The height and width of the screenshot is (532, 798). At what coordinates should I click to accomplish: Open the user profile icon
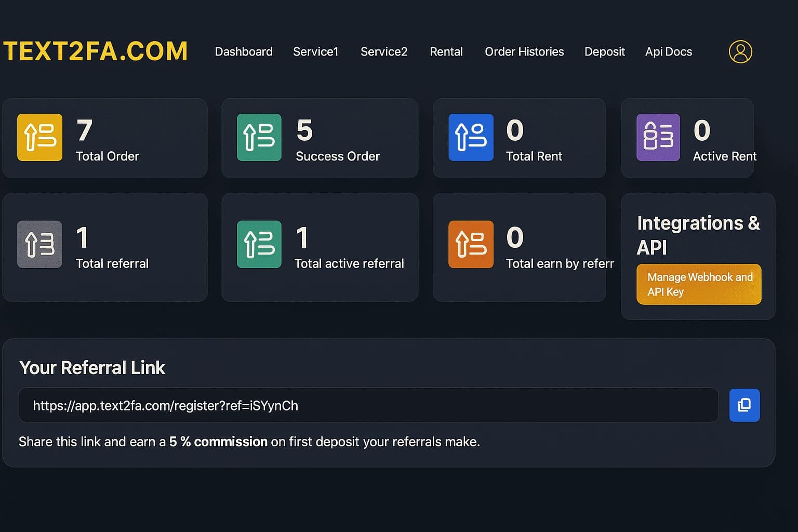coord(740,51)
